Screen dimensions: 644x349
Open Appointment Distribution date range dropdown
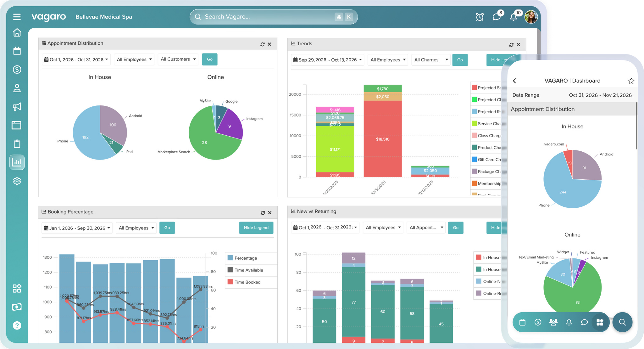pos(76,59)
